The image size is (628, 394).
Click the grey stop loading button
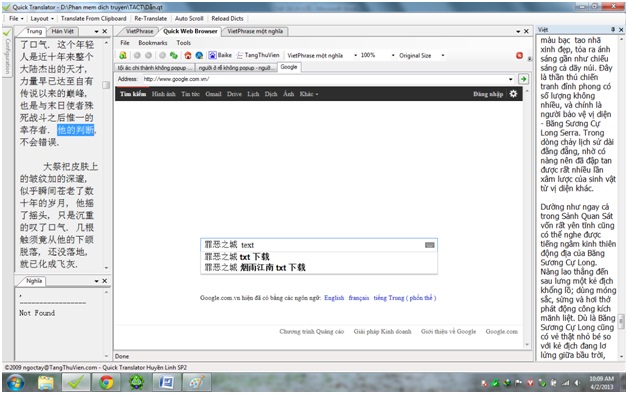click(162, 55)
